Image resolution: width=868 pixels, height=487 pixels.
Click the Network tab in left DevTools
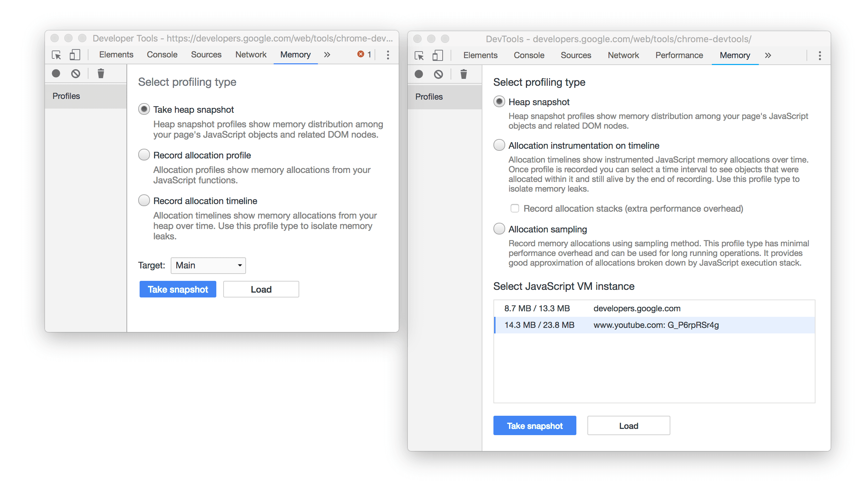[x=251, y=55]
